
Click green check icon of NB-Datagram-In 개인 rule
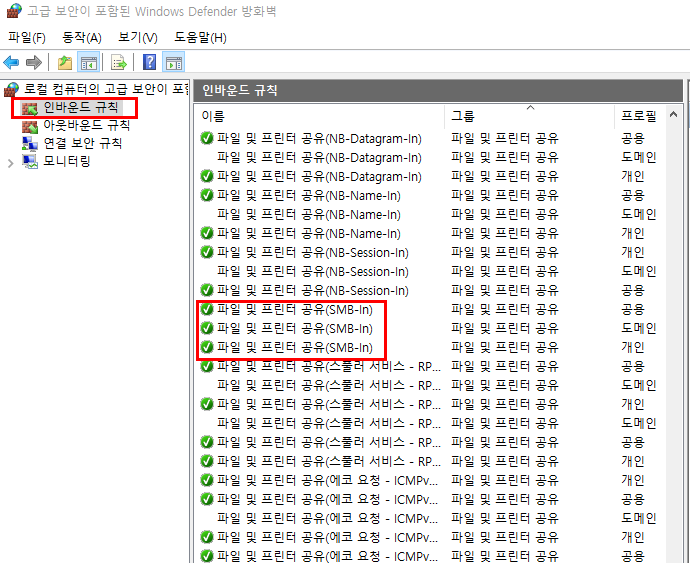[207, 176]
